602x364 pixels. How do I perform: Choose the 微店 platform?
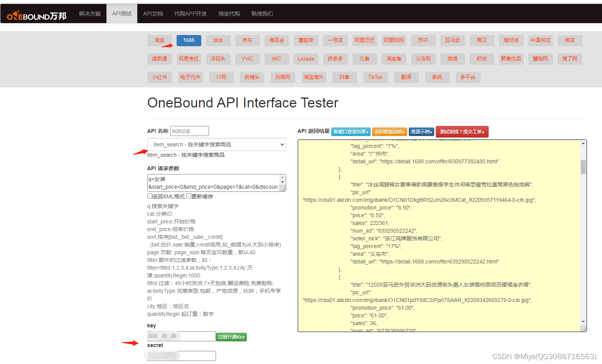click(x=570, y=40)
